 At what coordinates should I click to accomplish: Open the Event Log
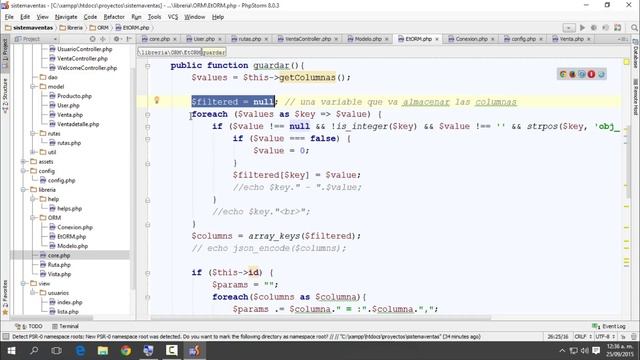pos(609,326)
